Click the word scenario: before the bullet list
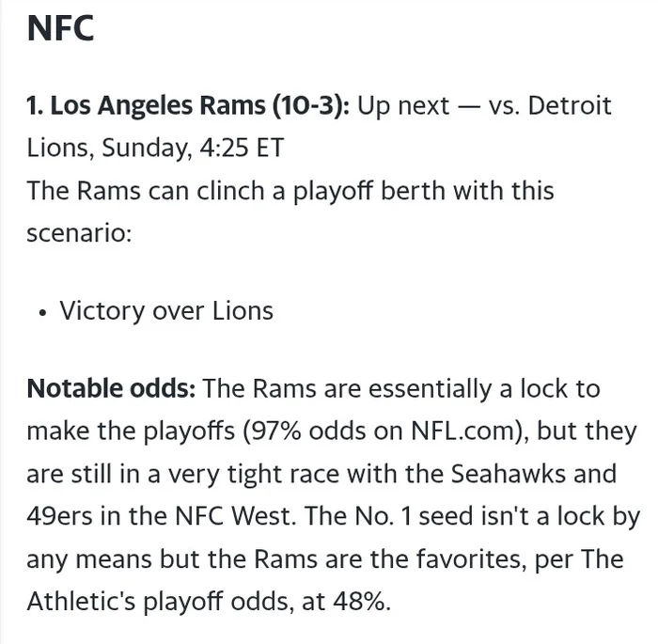The image size is (658, 644). (79, 233)
